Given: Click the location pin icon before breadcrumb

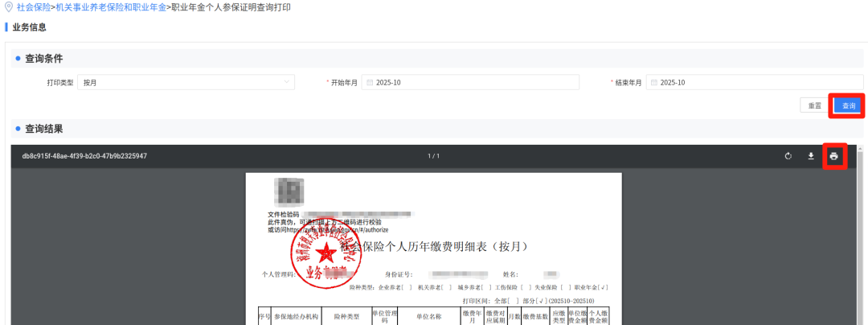Looking at the screenshot, I should [9, 6].
